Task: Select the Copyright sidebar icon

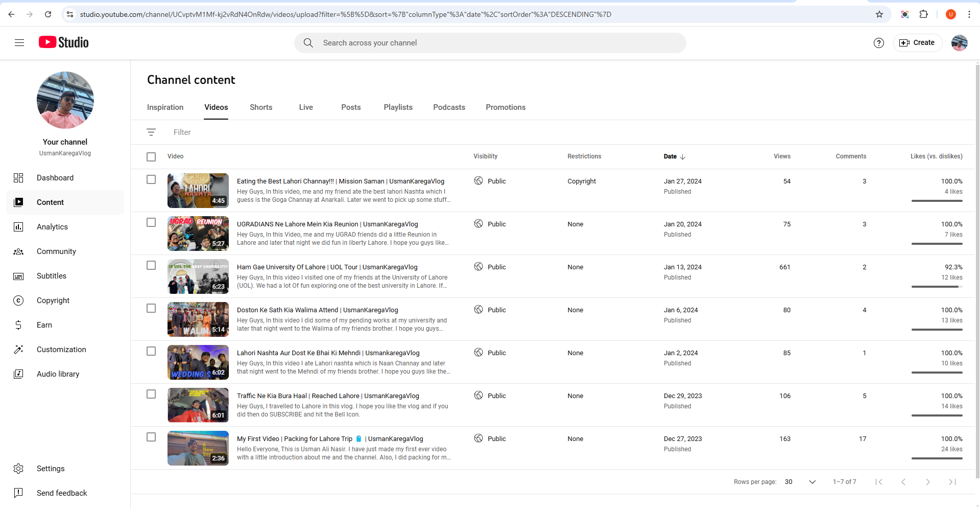Action: (18, 300)
